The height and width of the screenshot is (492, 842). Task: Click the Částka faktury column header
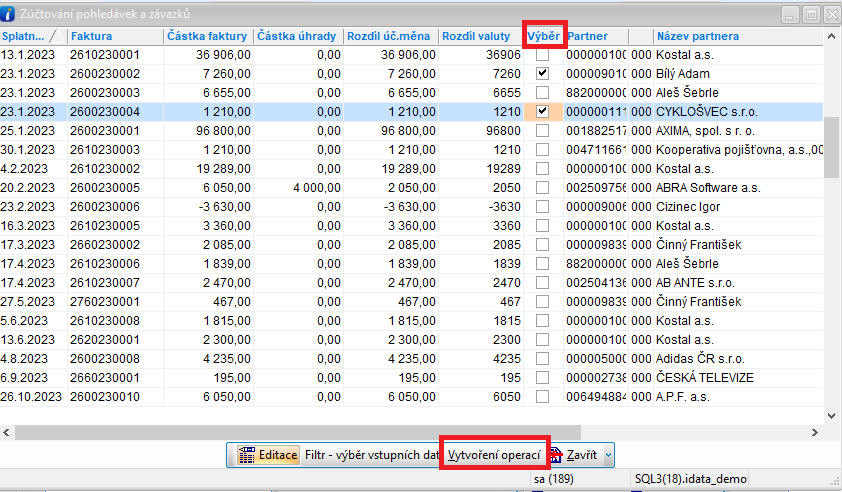[208, 36]
